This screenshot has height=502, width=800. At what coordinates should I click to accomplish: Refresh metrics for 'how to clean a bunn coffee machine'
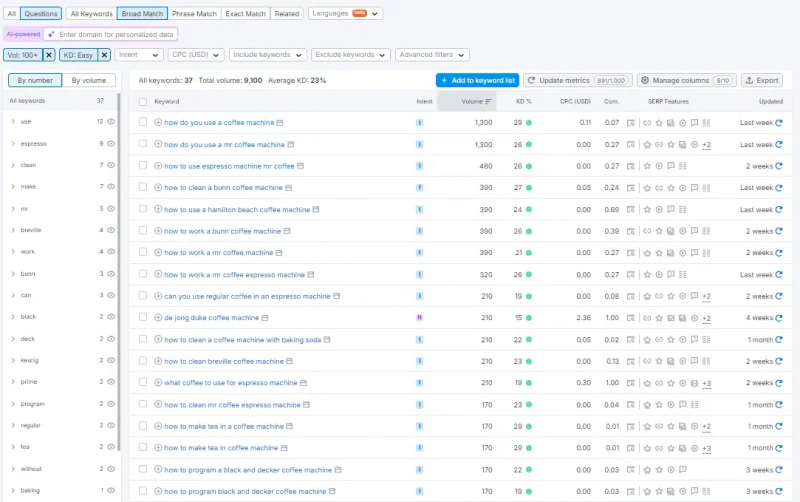tap(779, 188)
